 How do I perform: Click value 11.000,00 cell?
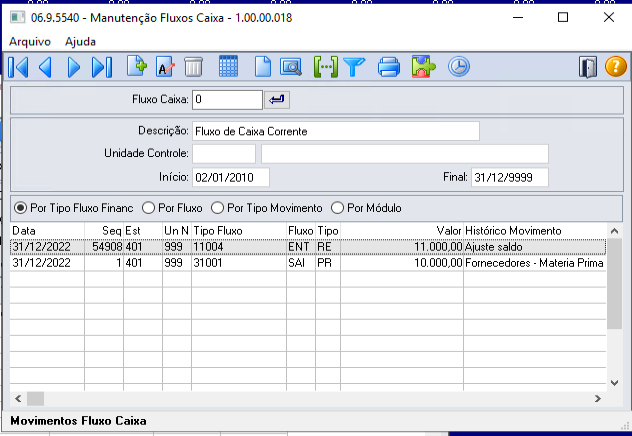[x=402, y=247]
